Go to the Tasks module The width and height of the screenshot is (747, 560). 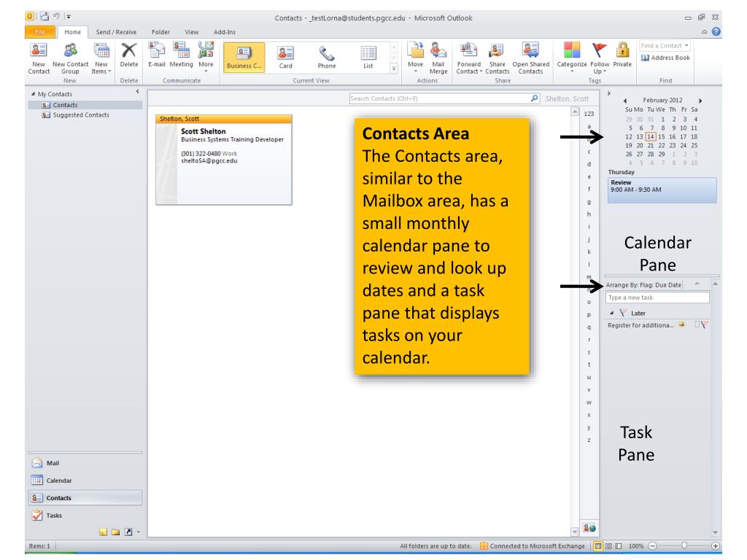[x=85, y=516]
